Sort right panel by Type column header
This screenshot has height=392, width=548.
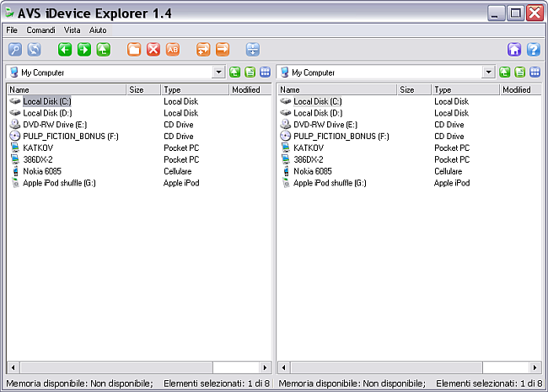[465, 90]
